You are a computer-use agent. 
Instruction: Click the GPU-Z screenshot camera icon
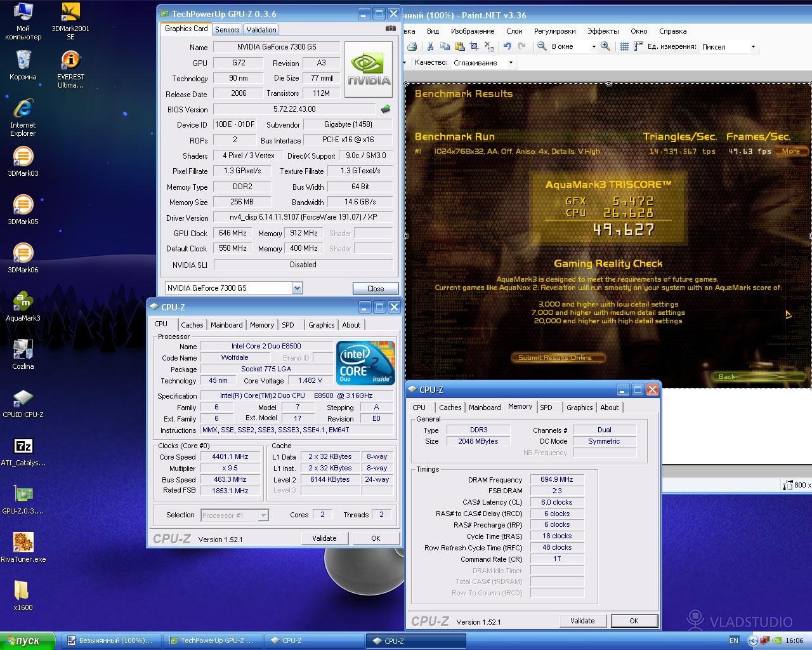(391, 29)
